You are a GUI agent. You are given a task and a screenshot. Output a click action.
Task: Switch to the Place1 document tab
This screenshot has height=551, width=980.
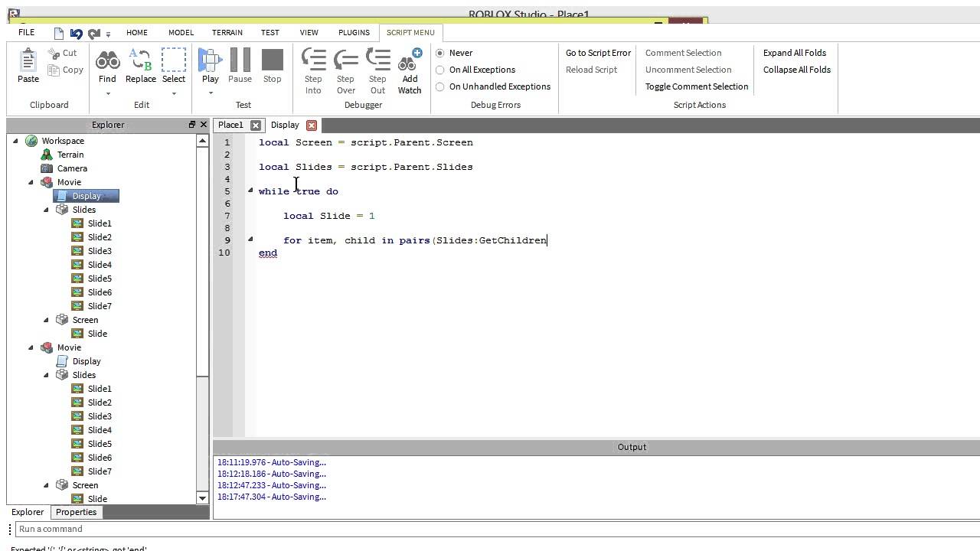pyautogui.click(x=230, y=125)
